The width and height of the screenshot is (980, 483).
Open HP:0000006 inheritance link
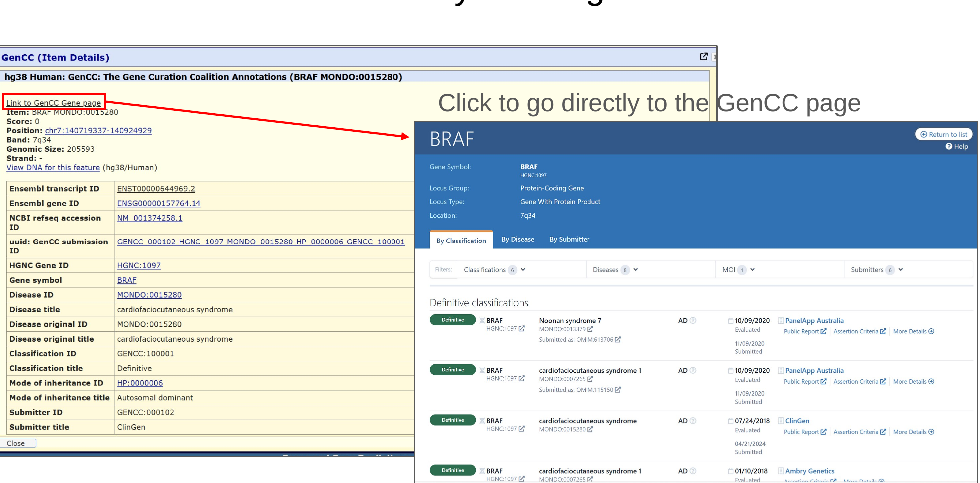[140, 383]
